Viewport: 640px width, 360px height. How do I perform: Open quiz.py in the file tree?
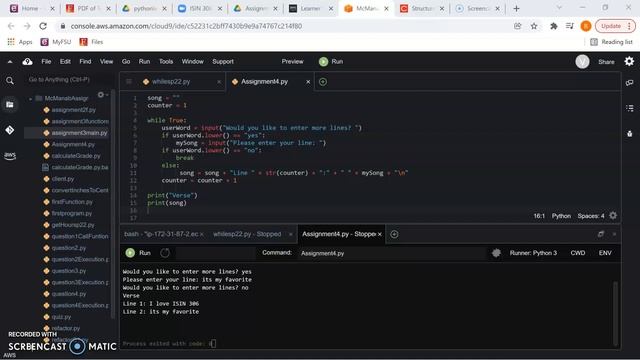point(61,317)
